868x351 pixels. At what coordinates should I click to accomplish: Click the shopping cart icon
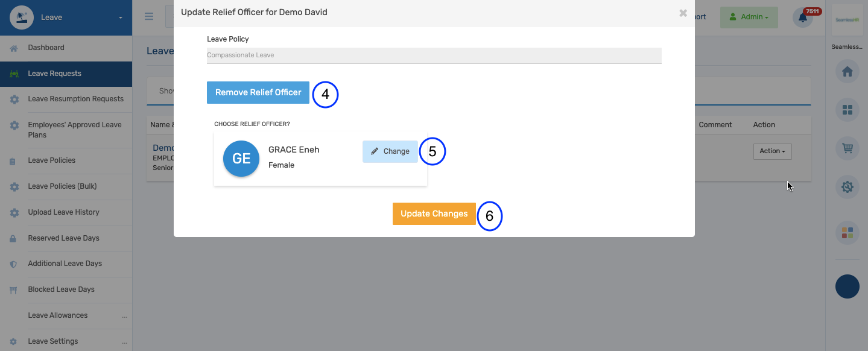(847, 148)
